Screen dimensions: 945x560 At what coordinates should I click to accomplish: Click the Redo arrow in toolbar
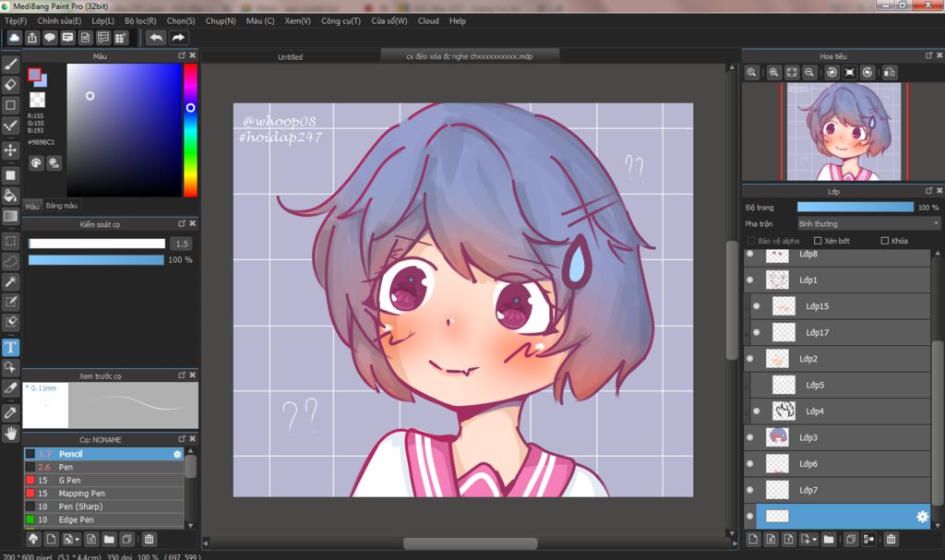point(178,38)
